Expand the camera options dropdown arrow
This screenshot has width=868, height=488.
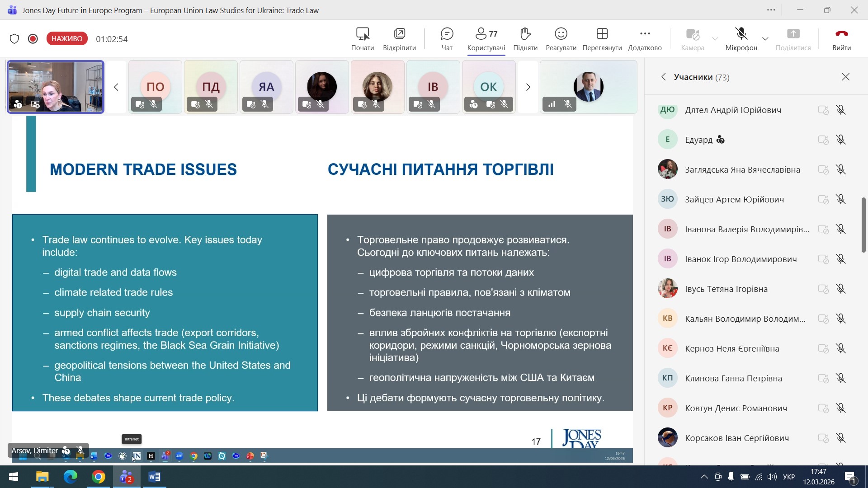click(715, 39)
